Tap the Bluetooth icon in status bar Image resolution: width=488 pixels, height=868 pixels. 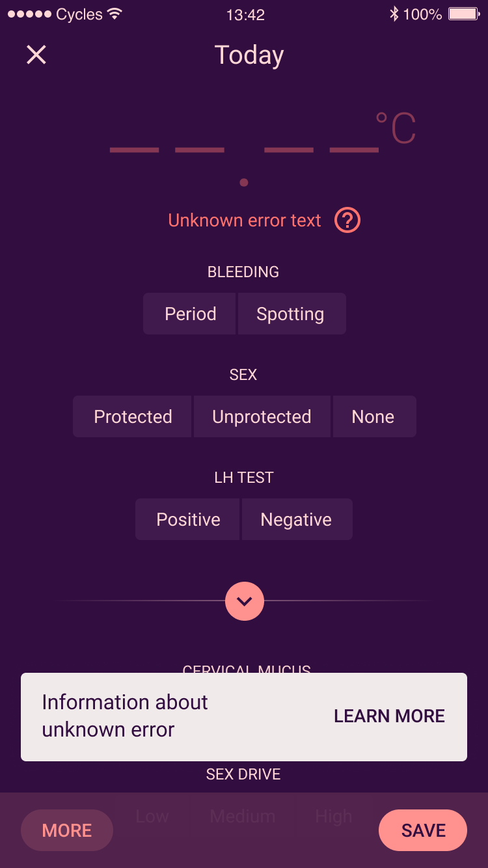tap(394, 14)
